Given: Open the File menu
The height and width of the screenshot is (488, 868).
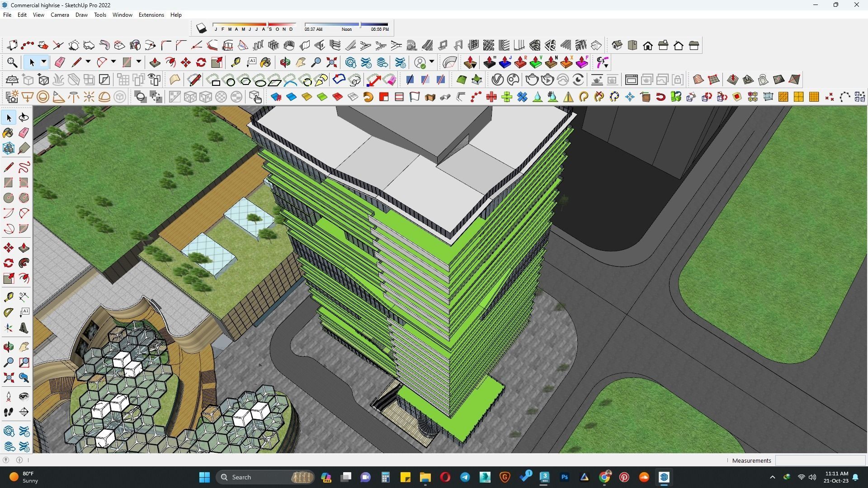Looking at the screenshot, I should [x=7, y=15].
